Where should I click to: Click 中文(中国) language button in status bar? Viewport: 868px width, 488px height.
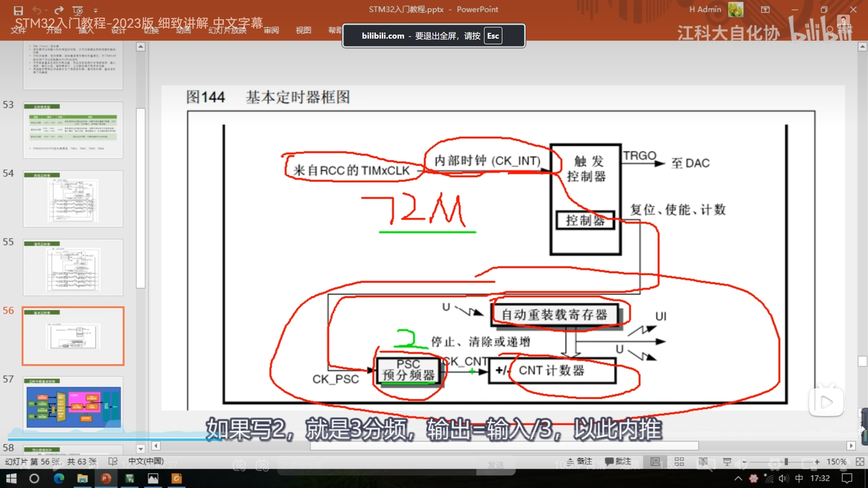pyautogui.click(x=146, y=461)
